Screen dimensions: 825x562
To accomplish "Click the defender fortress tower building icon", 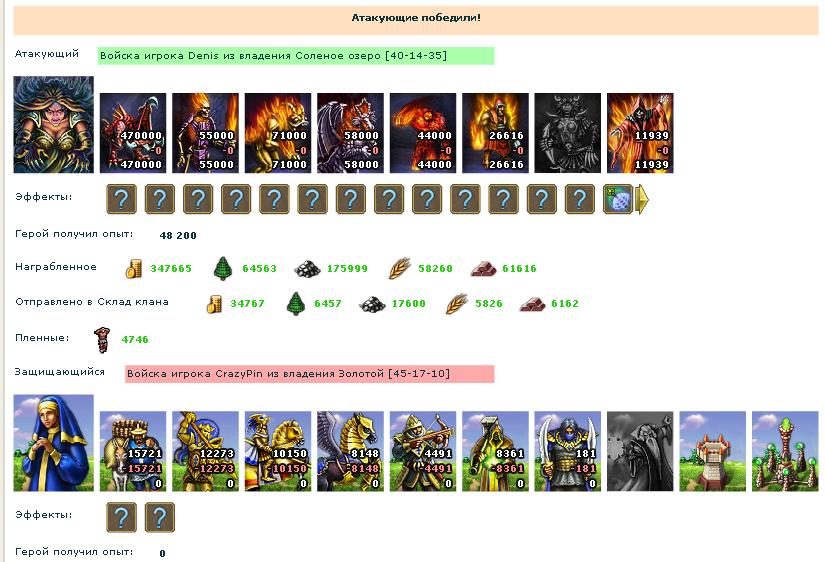I will [713, 451].
